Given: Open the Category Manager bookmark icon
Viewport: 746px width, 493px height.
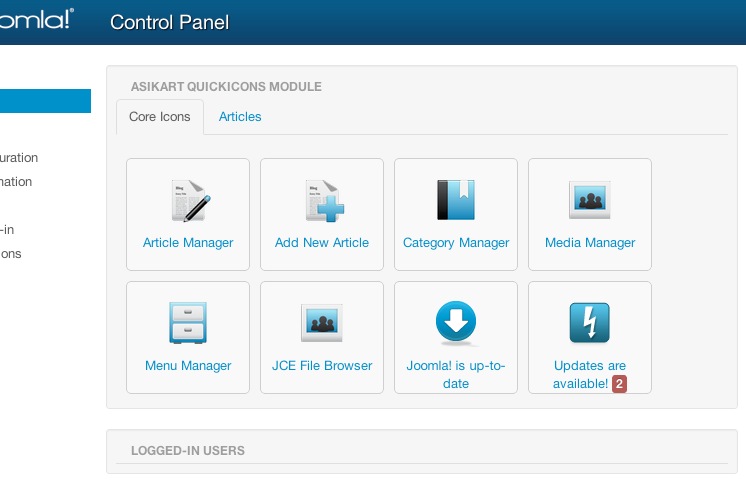Looking at the screenshot, I should [x=456, y=200].
